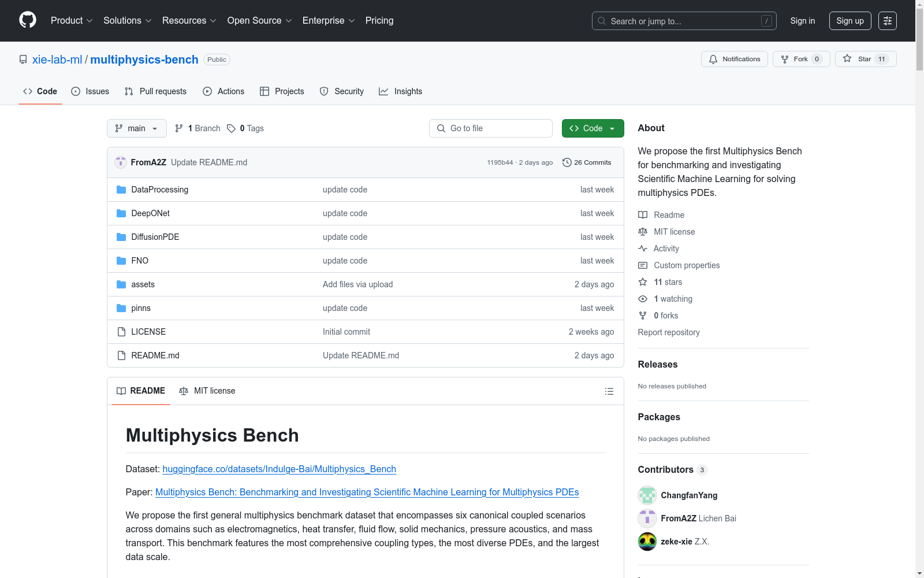924x578 pixels.
Task: Open the pinns folder
Action: click(141, 308)
